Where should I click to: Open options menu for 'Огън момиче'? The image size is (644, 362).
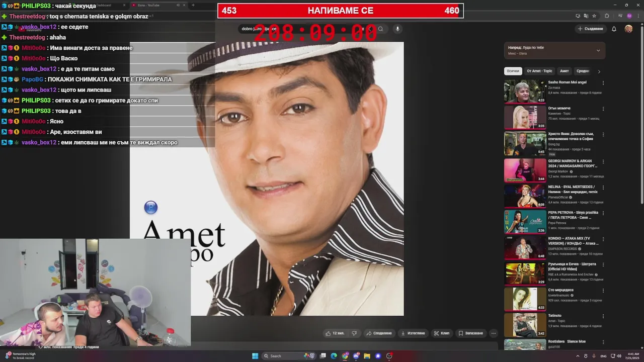pos(603,109)
